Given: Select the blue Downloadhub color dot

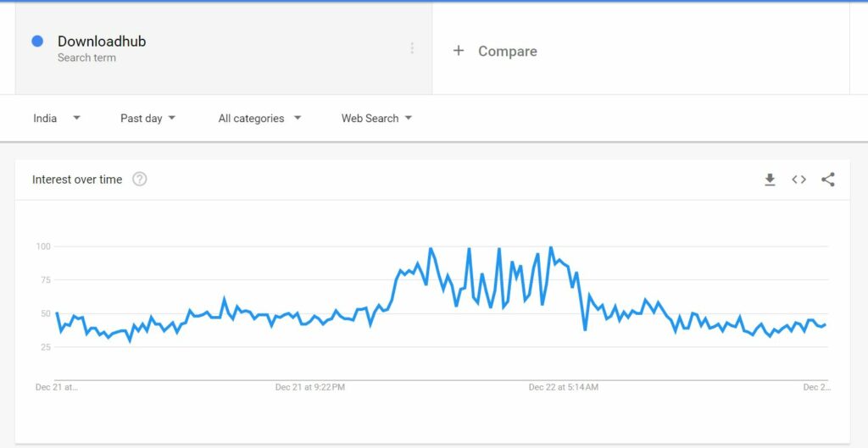Looking at the screenshot, I should click(37, 41).
